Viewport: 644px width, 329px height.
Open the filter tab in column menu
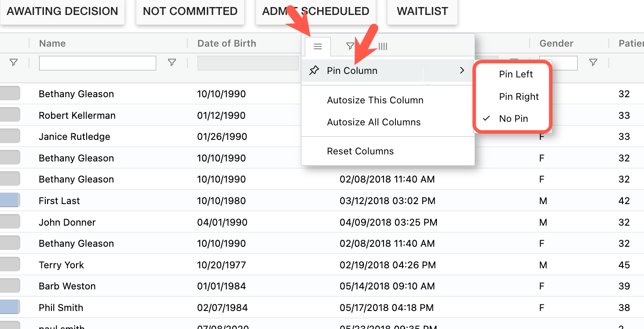(350, 46)
